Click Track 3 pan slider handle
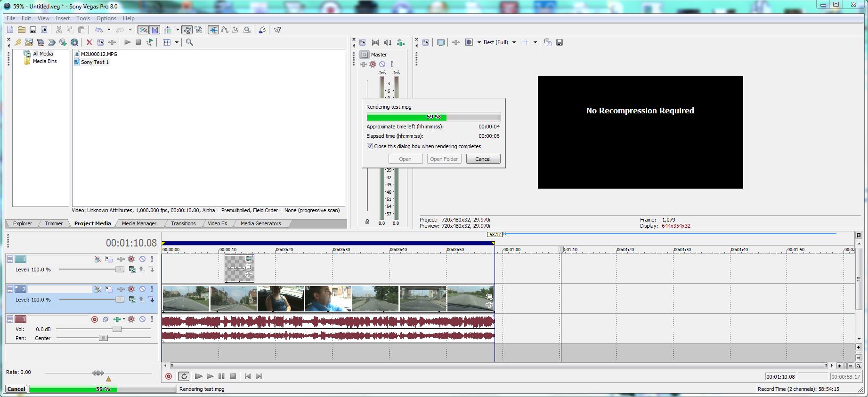The width and height of the screenshot is (868, 397). (103, 338)
